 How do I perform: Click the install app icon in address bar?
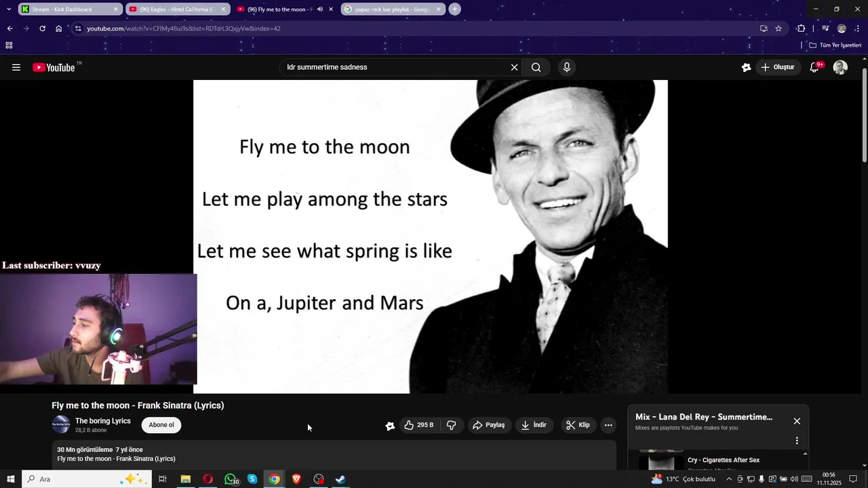click(764, 28)
